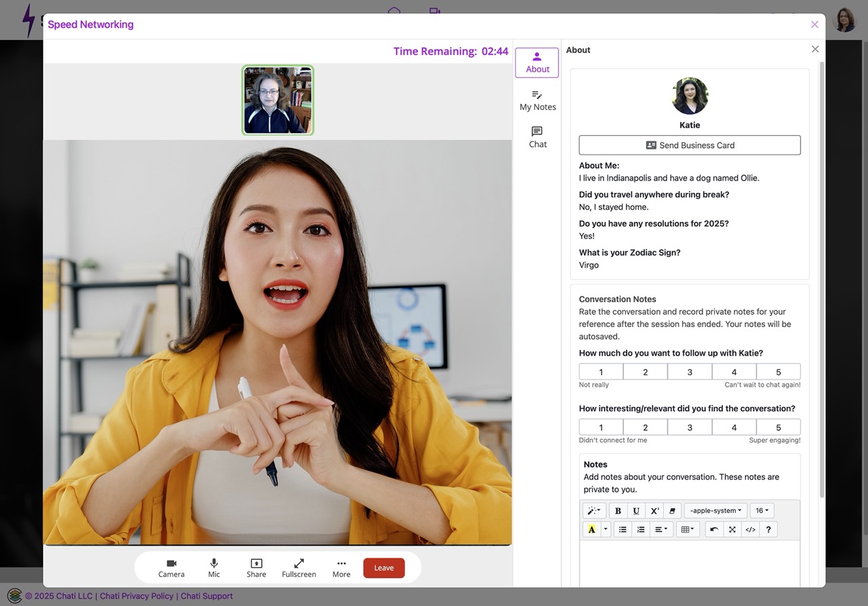Send Business Card to Katie
This screenshot has height=606, width=868.
[690, 145]
